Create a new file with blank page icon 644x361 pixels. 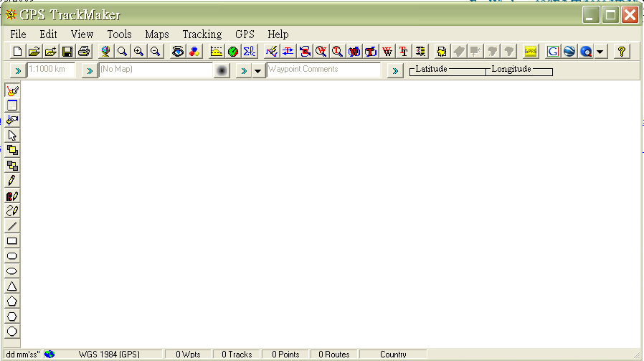17,52
